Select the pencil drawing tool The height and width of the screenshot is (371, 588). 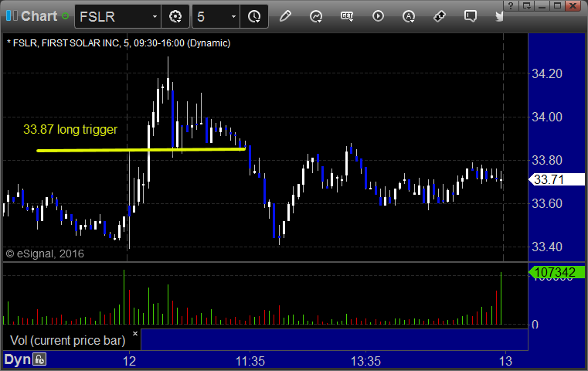[x=285, y=16]
